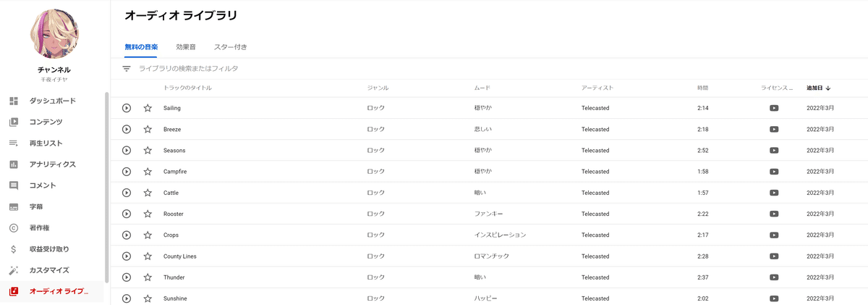Open the コメント page

(42, 185)
